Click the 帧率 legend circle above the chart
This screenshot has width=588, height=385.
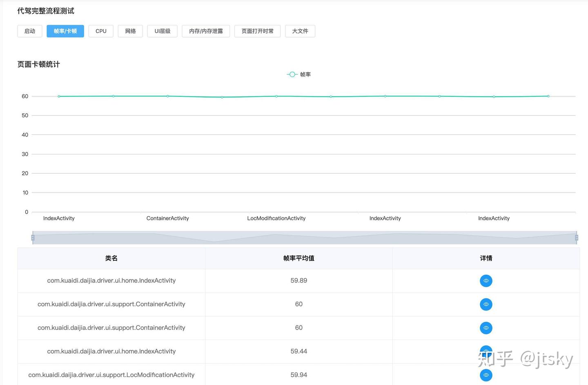[x=292, y=74]
